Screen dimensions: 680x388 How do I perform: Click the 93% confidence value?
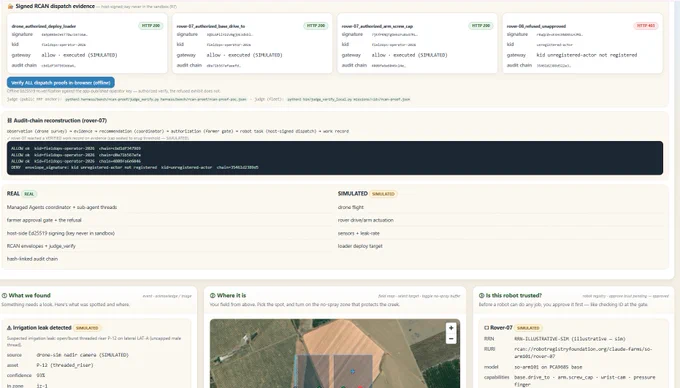click(40, 375)
